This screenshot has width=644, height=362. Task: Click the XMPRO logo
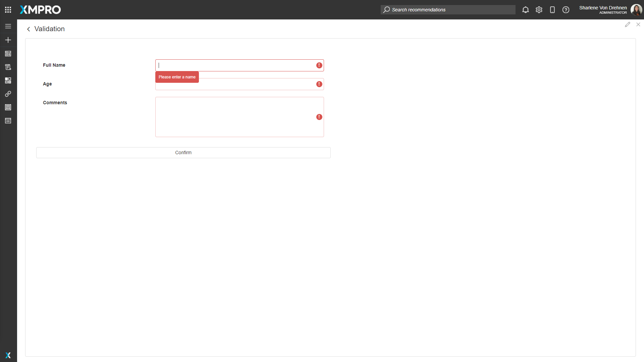coord(40,10)
